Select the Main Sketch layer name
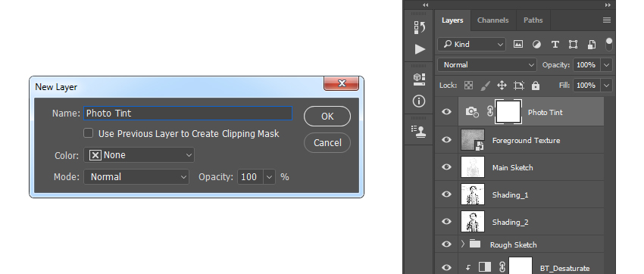The width and height of the screenshot is (644, 274). coord(513,167)
